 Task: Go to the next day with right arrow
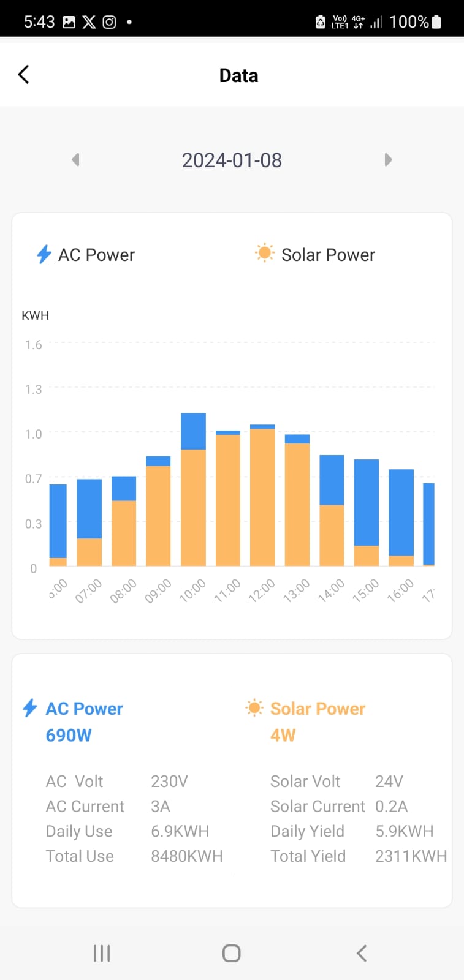coord(388,160)
